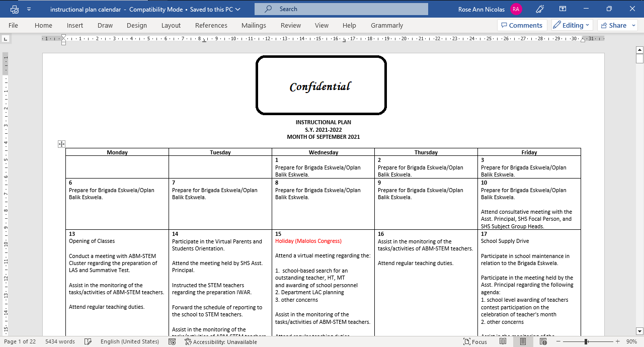Screen dimensions: 644x347
Task: Expand the document title save-location dropdown
Action: [x=237, y=9]
